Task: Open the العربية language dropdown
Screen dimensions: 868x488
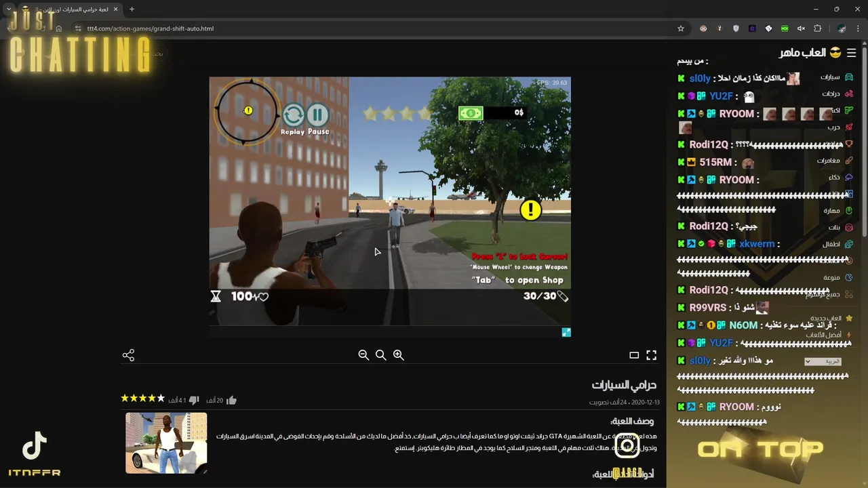Action: pyautogui.click(x=823, y=361)
